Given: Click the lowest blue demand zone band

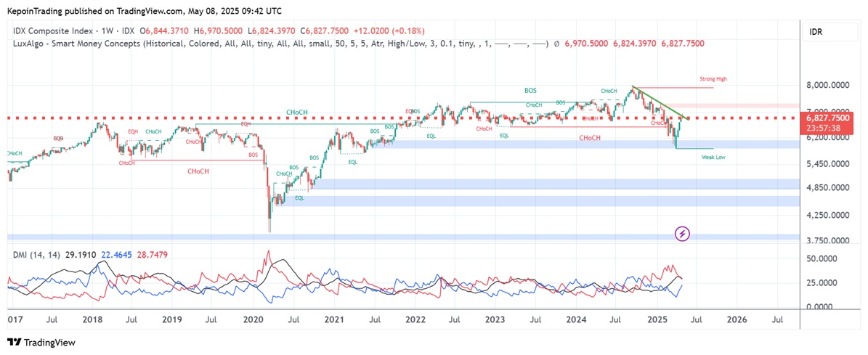Looking at the screenshot, I should click(x=363, y=237).
